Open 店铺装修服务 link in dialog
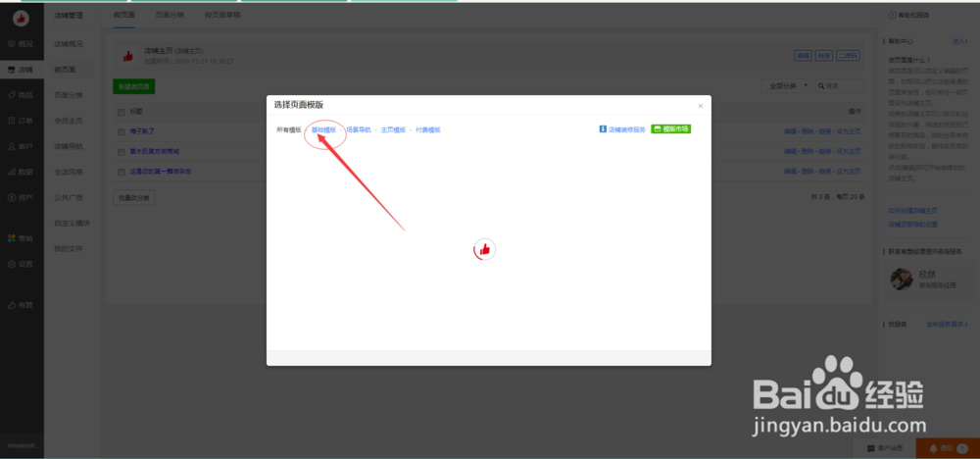980x459 pixels. (622, 129)
